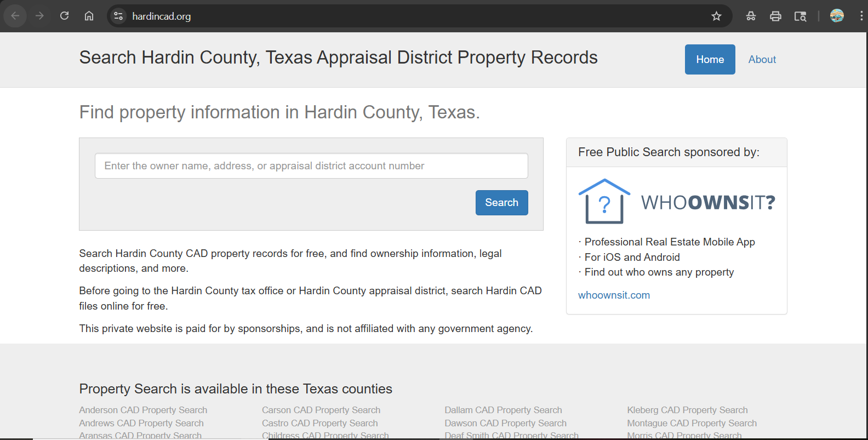This screenshot has width=868, height=440.
Task: Open the incognito/spy extension icon
Action: tap(751, 16)
